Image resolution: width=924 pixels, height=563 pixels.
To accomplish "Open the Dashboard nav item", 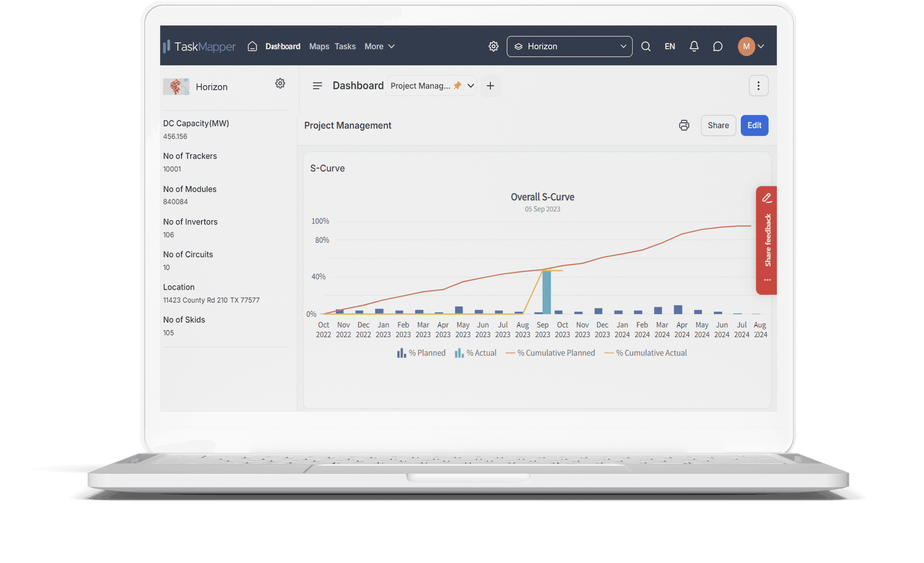I will tap(283, 46).
